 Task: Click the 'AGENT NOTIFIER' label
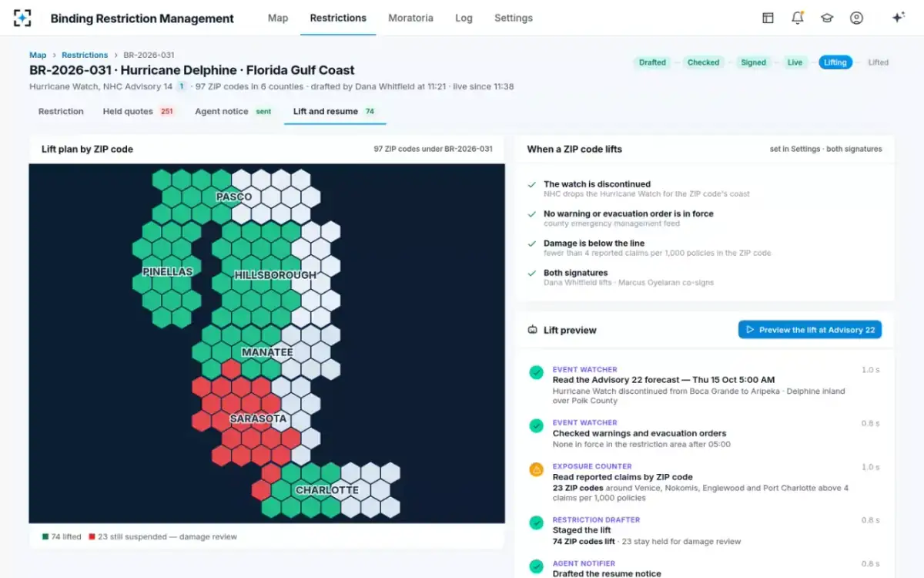click(x=584, y=564)
